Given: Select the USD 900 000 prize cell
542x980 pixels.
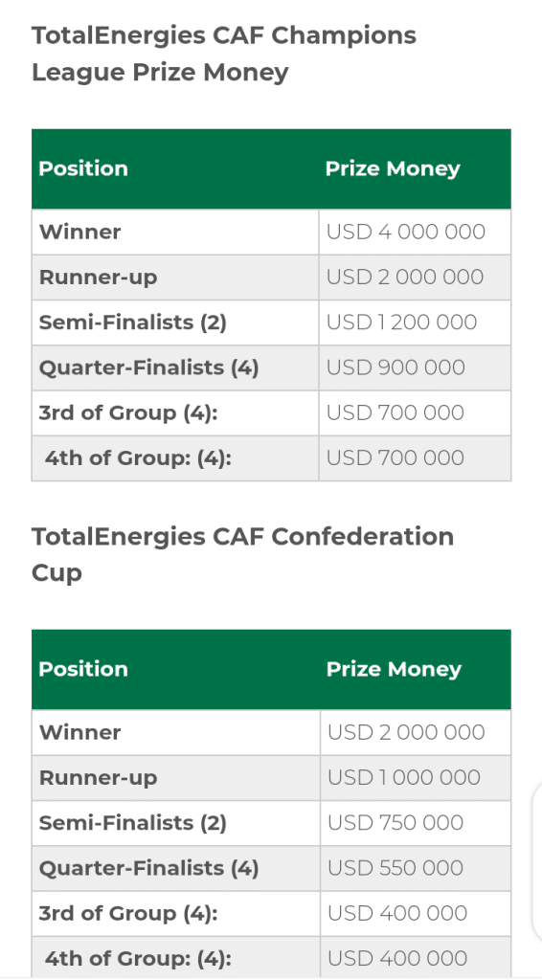Looking at the screenshot, I should 395,367.
